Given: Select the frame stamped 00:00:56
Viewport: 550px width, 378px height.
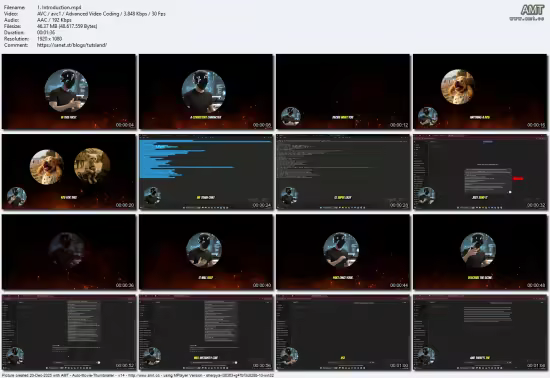Looking at the screenshot, I should coord(206,332).
